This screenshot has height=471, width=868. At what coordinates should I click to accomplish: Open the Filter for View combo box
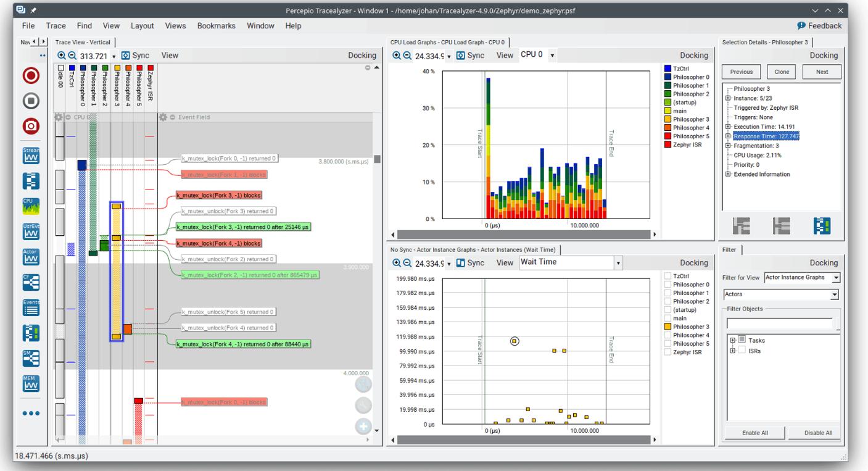pyautogui.click(x=802, y=278)
